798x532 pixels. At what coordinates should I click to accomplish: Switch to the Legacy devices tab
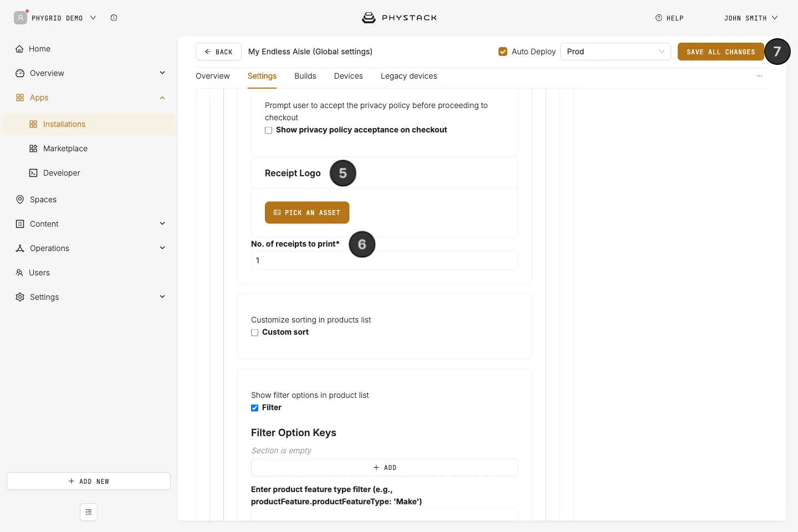[409, 76]
